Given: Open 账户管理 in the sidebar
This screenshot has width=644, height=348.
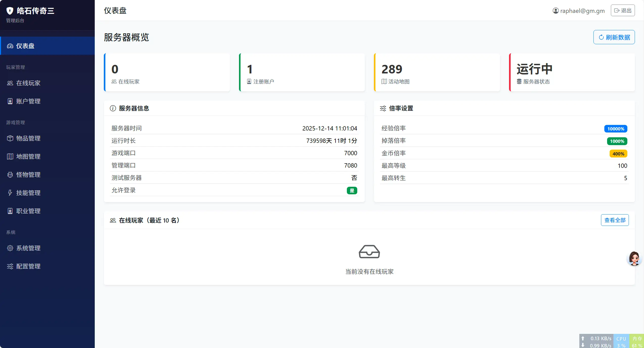Looking at the screenshot, I should [x=28, y=101].
